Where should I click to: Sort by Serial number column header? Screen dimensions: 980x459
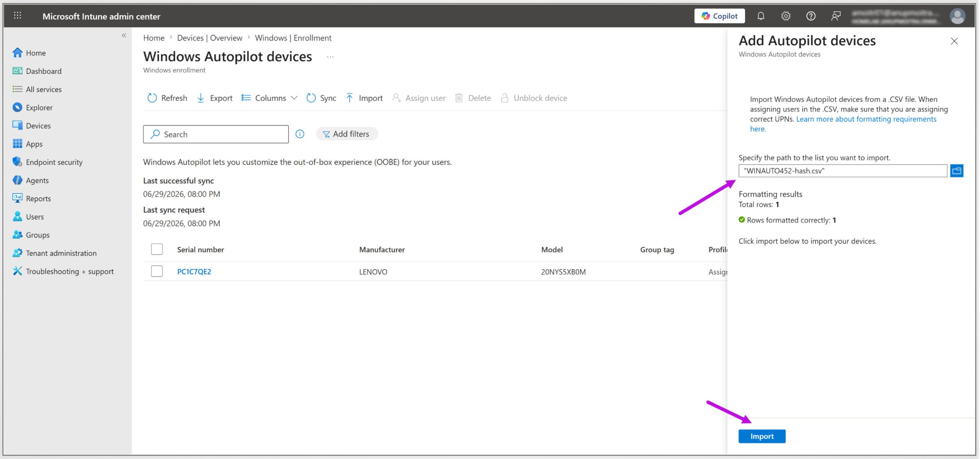(x=200, y=250)
